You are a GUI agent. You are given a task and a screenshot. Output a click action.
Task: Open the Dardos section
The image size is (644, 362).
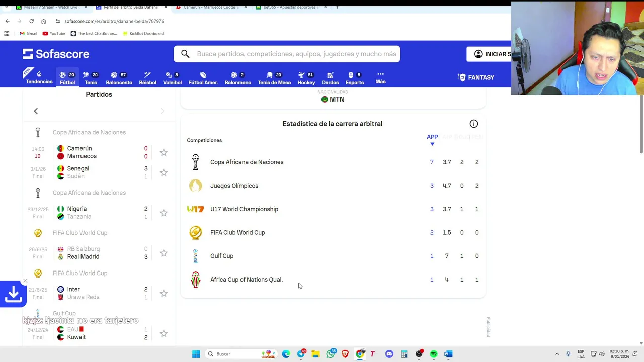click(x=330, y=78)
